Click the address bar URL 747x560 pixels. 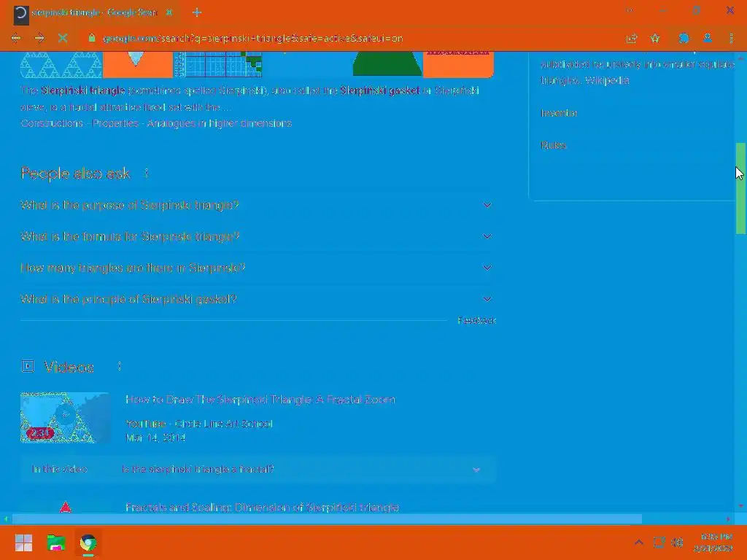coord(253,39)
